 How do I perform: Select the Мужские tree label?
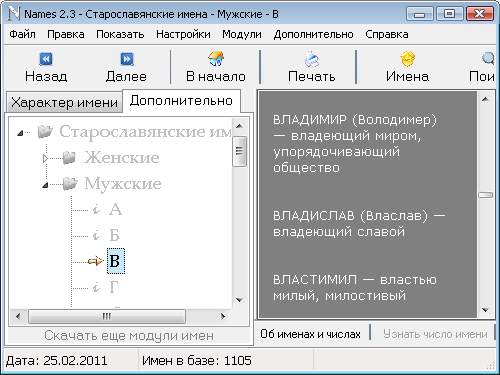point(123,183)
